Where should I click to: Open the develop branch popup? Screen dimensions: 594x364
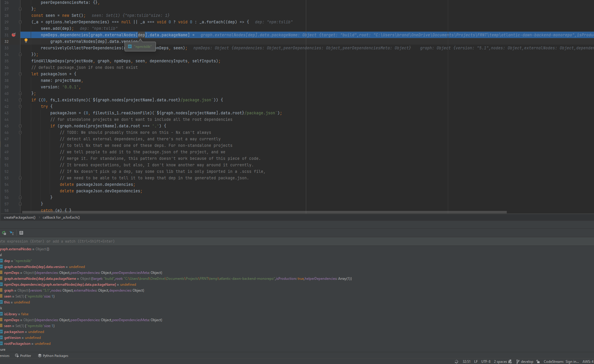(527, 361)
